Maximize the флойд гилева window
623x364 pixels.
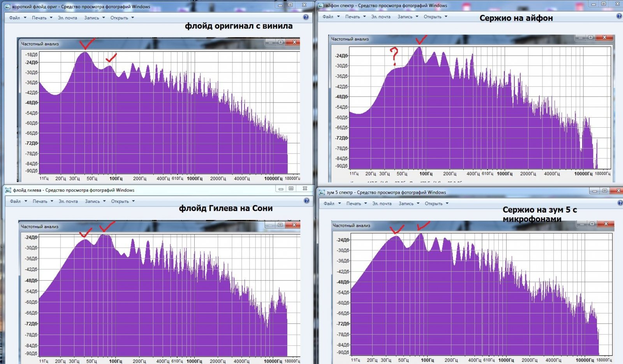[x=291, y=188]
